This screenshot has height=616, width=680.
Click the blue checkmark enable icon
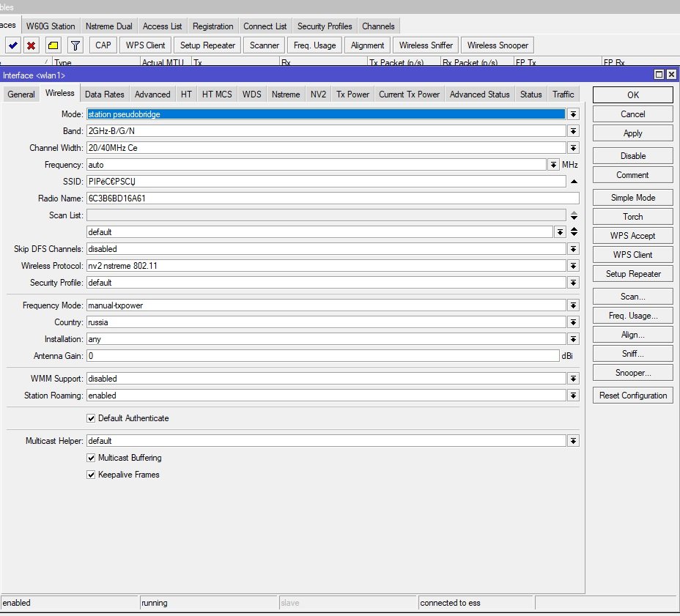pos(12,45)
